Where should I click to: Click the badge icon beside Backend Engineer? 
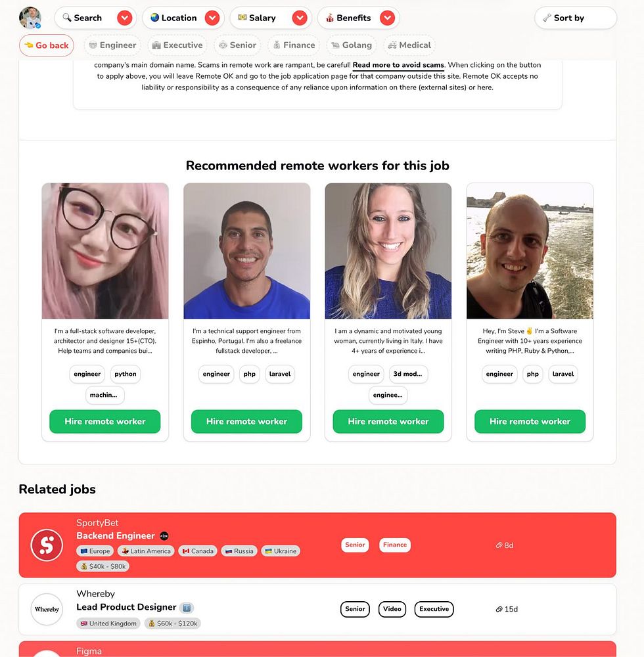tap(164, 536)
